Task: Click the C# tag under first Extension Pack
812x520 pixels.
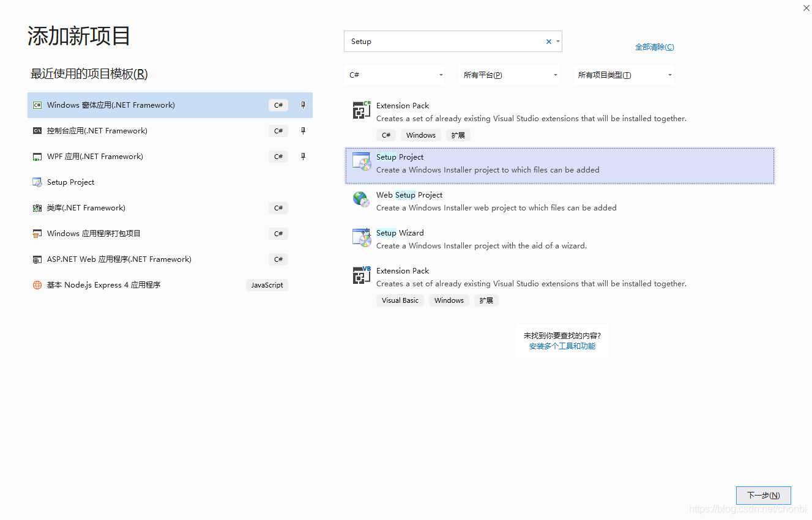Action: [x=386, y=135]
